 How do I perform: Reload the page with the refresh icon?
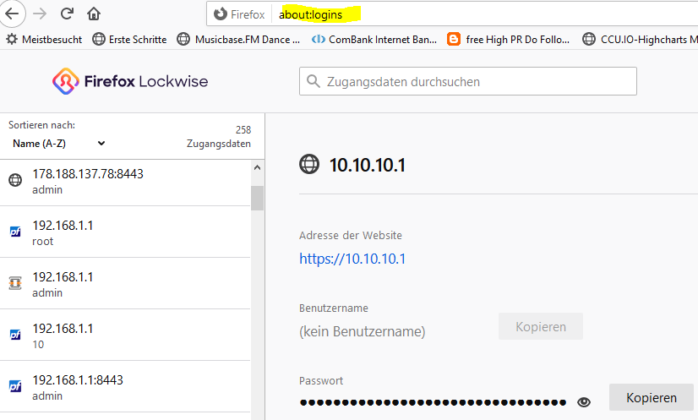coord(67,14)
